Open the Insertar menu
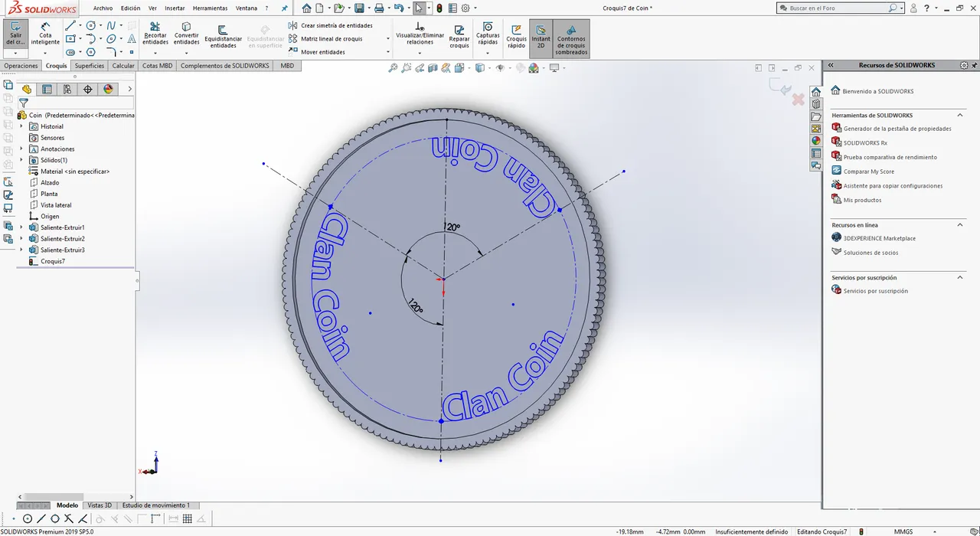This screenshot has width=980, height=536. tap(175, 8)
